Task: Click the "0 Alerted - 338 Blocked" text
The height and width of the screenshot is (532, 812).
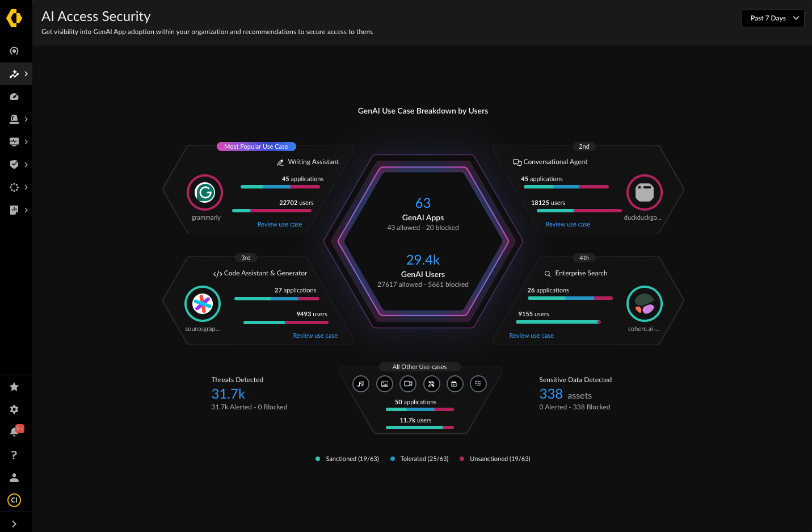Action: 575,407
